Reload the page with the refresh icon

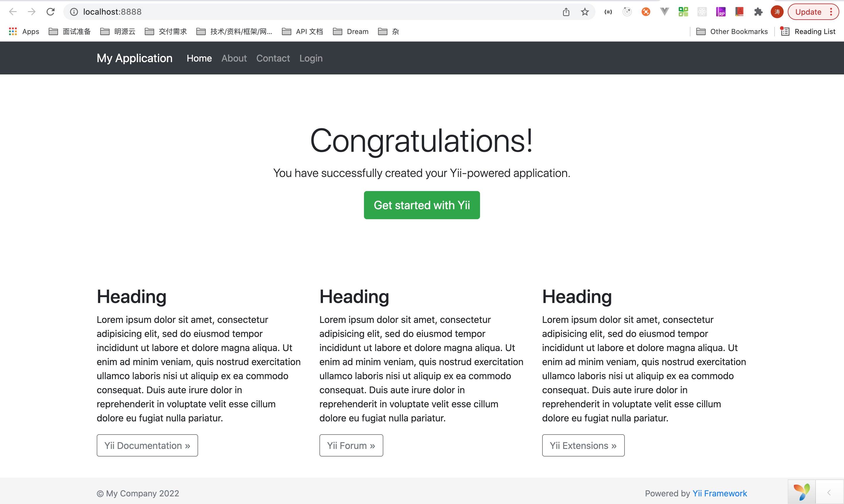tap(51, 12)
